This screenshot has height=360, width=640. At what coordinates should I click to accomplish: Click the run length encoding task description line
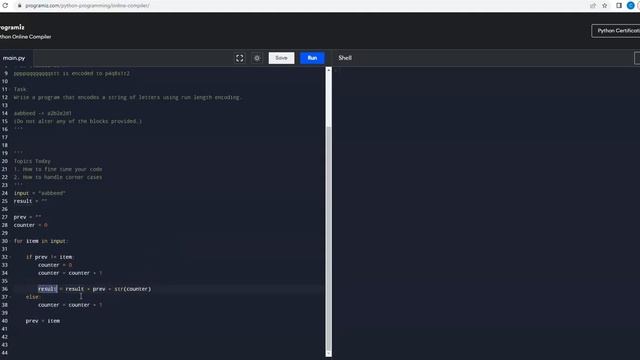127,98
